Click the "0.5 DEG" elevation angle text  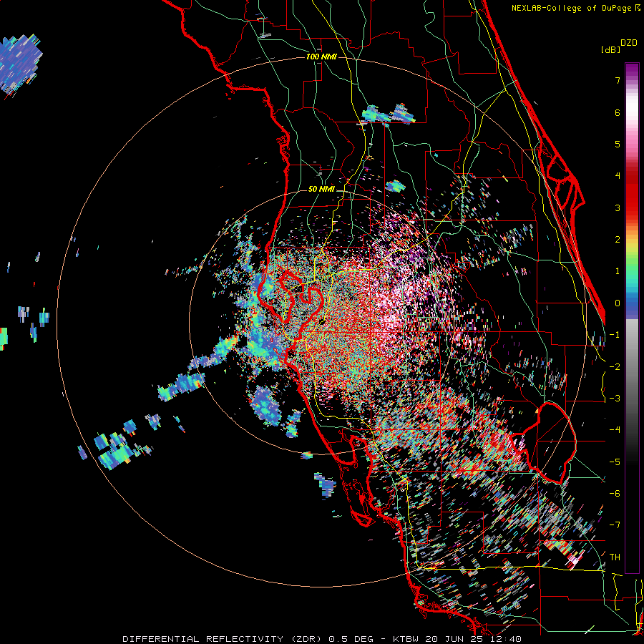tap(351, 639)
